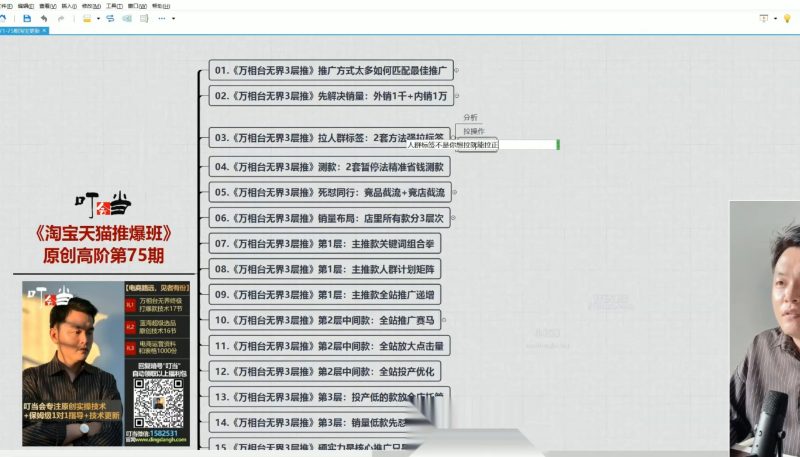Open the 编辑(E) menu

pyautogui.click(x=26, y=6)
